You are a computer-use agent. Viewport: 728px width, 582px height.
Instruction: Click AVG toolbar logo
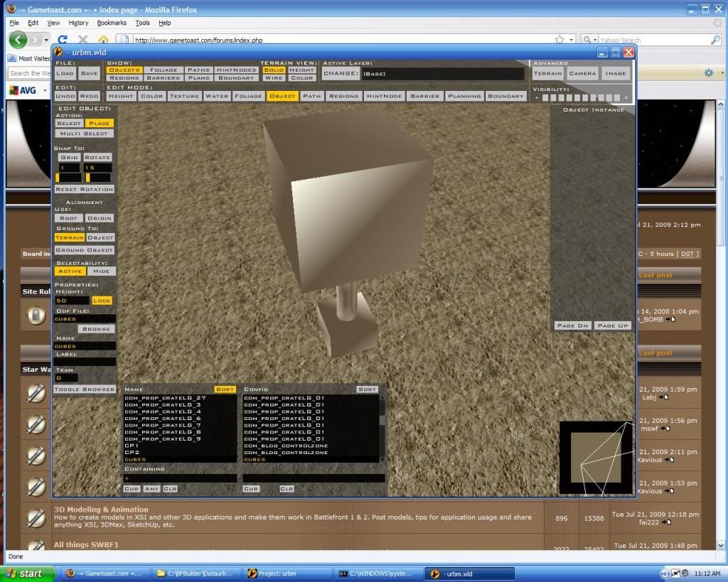tap(23, 90)
